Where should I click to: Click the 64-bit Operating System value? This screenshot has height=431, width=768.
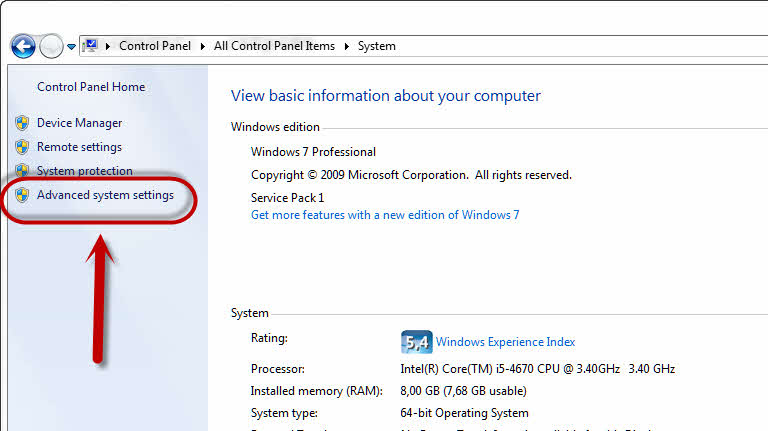pyautogui.click(x=464, y=413)
